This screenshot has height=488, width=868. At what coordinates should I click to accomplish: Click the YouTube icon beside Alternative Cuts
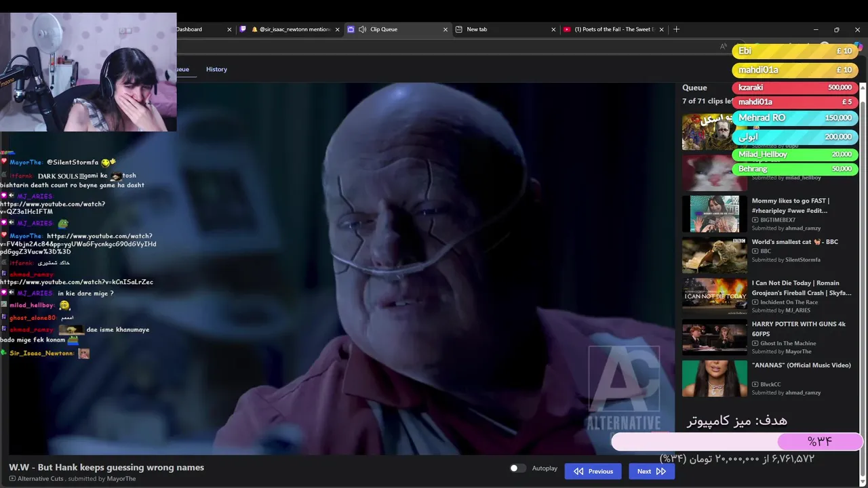point(12,479)
